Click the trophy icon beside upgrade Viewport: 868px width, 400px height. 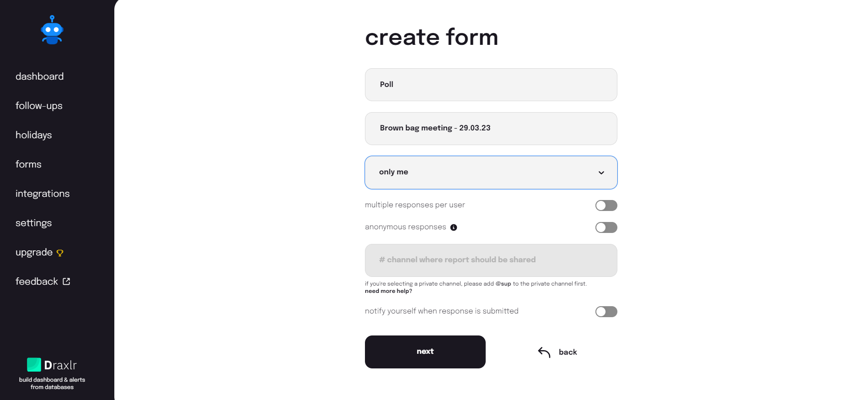60,253
